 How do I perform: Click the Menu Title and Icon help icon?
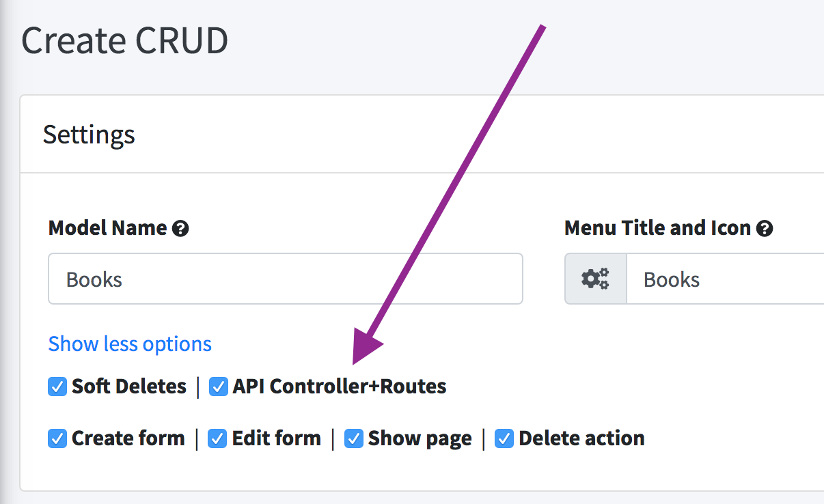pos(765,229)
